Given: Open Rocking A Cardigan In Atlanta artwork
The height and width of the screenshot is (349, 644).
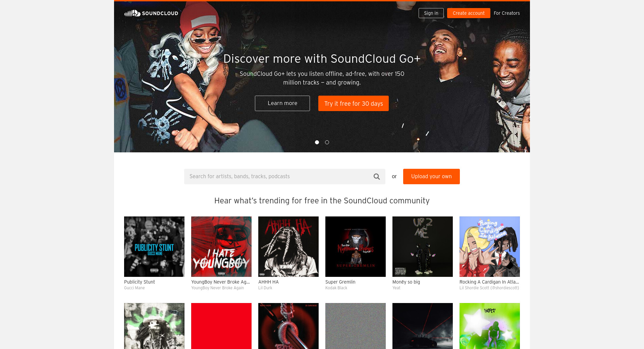Looking at the screenshot, I should tap(490, 247).
